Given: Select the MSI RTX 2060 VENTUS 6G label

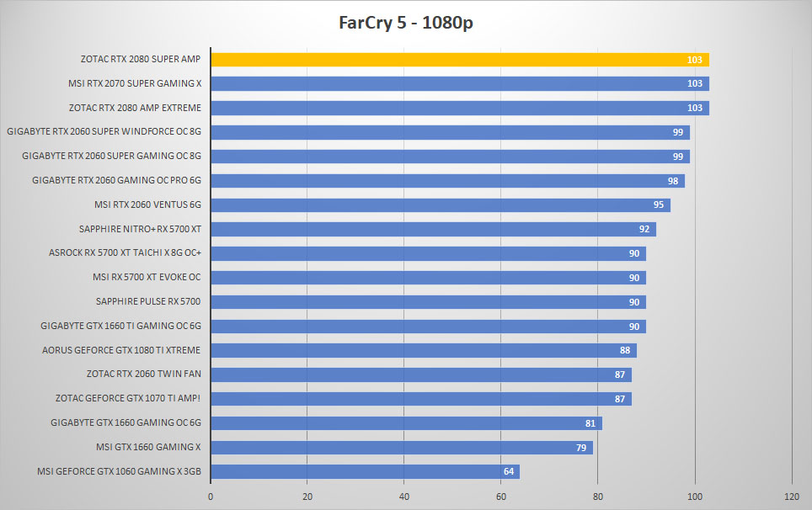Looking at the screenshot, I should pyautogui.click(x=147, y=205).
